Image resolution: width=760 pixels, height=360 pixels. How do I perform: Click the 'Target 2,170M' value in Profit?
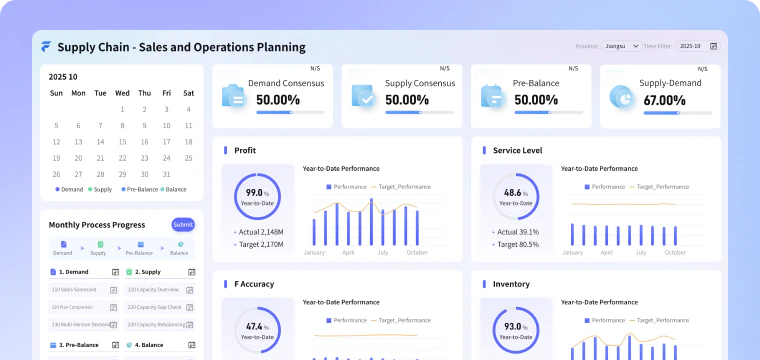(261, 245)
